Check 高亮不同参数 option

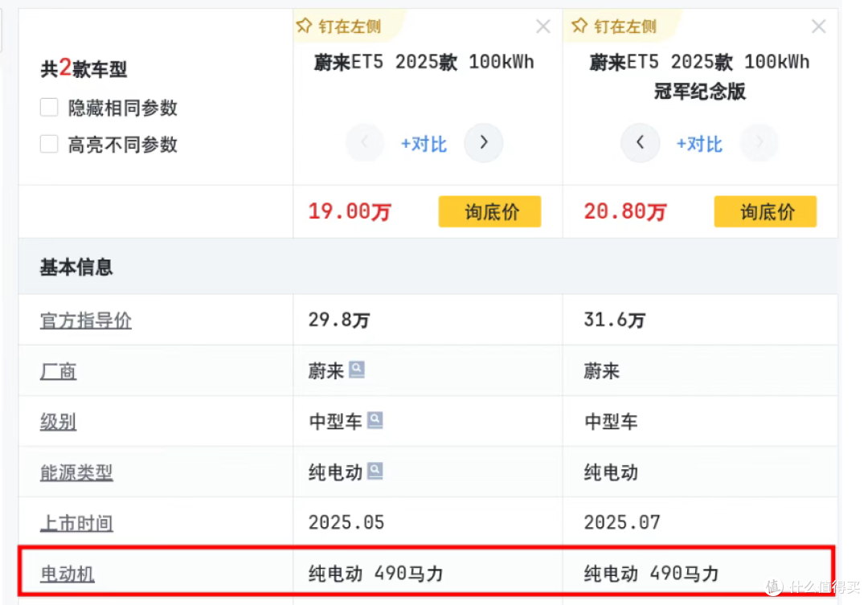pos(49,144)
